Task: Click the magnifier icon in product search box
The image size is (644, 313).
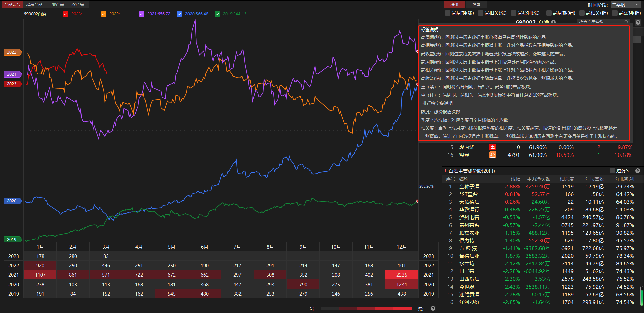Action: pos(626,22)
